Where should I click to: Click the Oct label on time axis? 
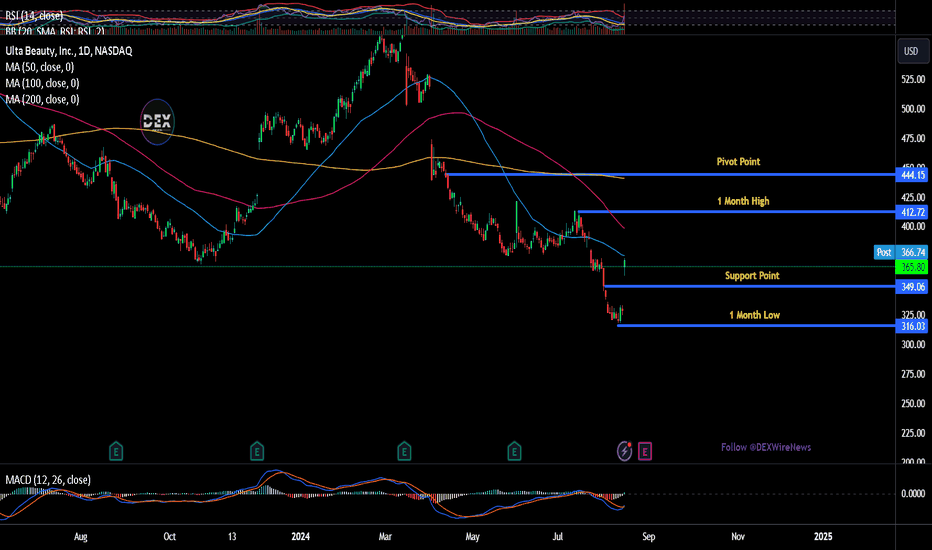[x=169, y=536]
